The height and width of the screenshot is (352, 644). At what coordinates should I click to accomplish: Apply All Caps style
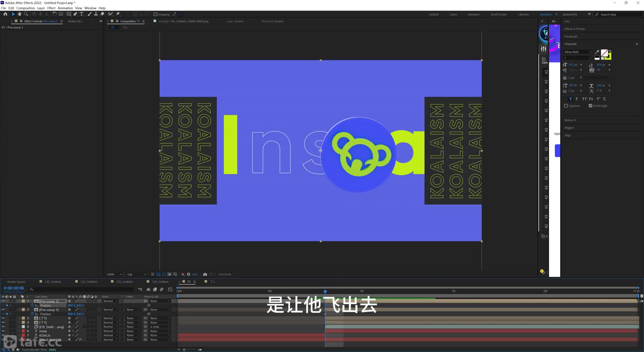click(x=584, y=99)
